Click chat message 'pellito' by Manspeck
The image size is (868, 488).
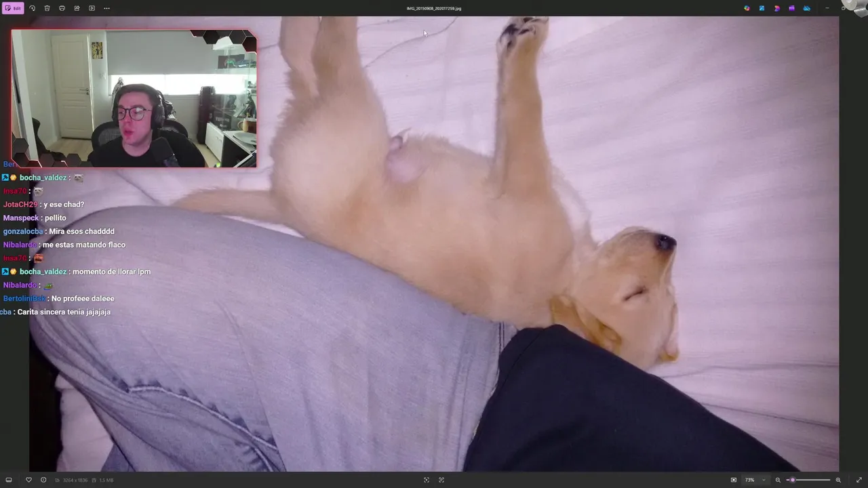(56, 218)
